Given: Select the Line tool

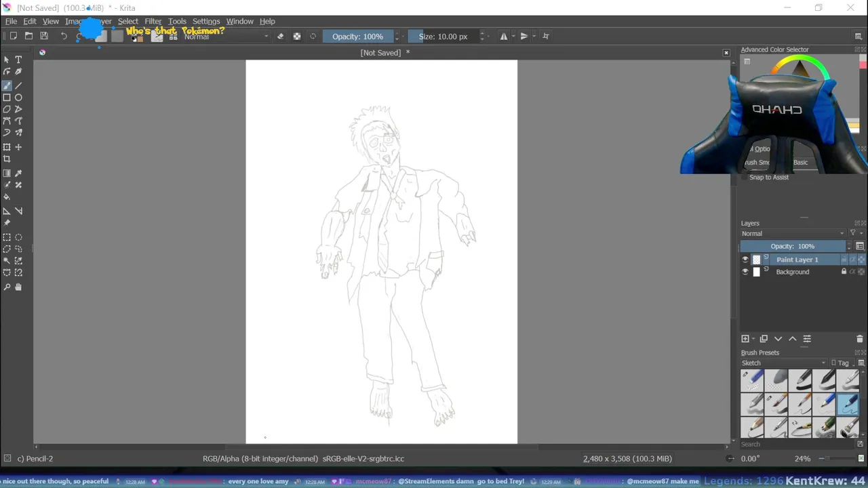Looking at the screenshot, I should tap(18, 85).
